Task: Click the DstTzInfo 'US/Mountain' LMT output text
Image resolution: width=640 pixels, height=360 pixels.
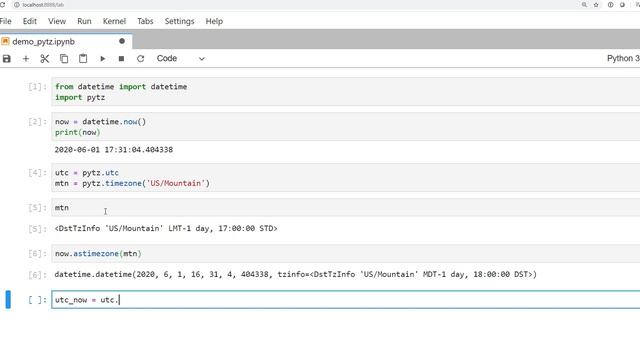Action: click(x=166, y=229)
